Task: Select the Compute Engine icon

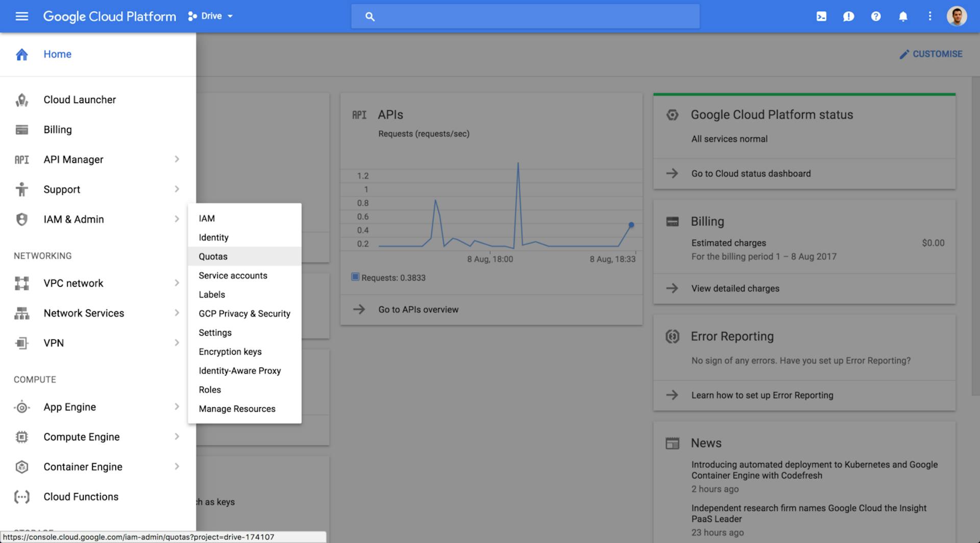Action: [x=21, y=436]
